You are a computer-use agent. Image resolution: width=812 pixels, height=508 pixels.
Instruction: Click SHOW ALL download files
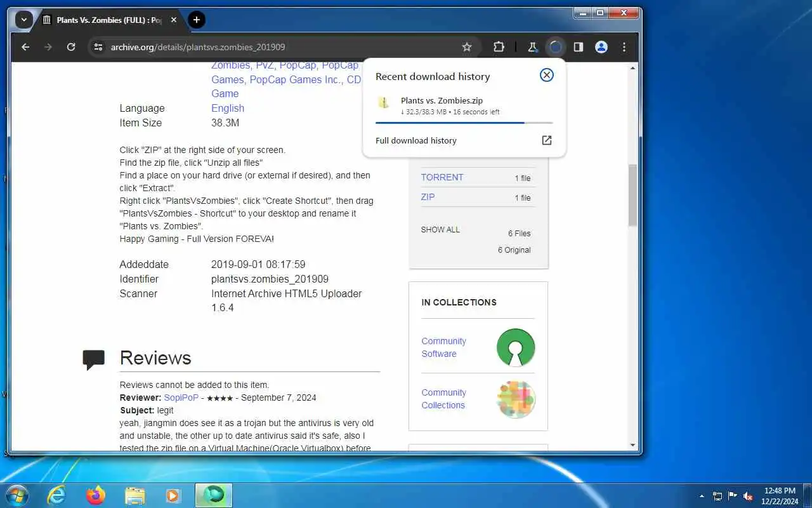coord(440,230)
